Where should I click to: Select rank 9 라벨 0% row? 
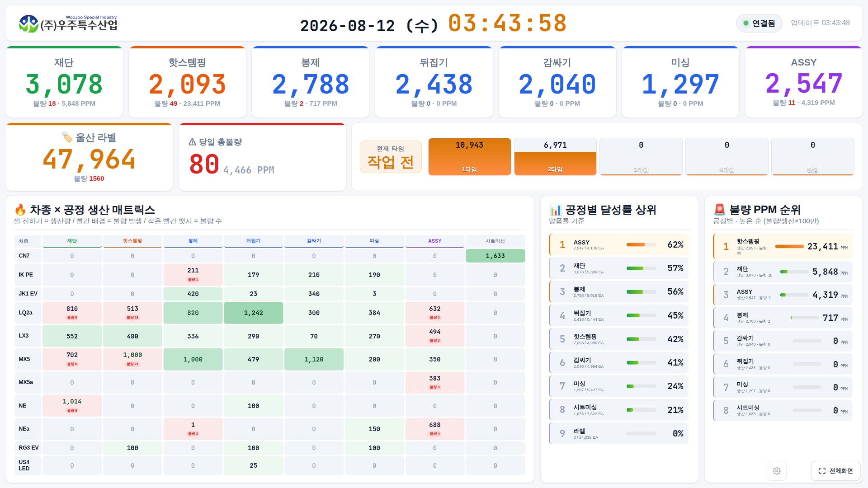618,433
